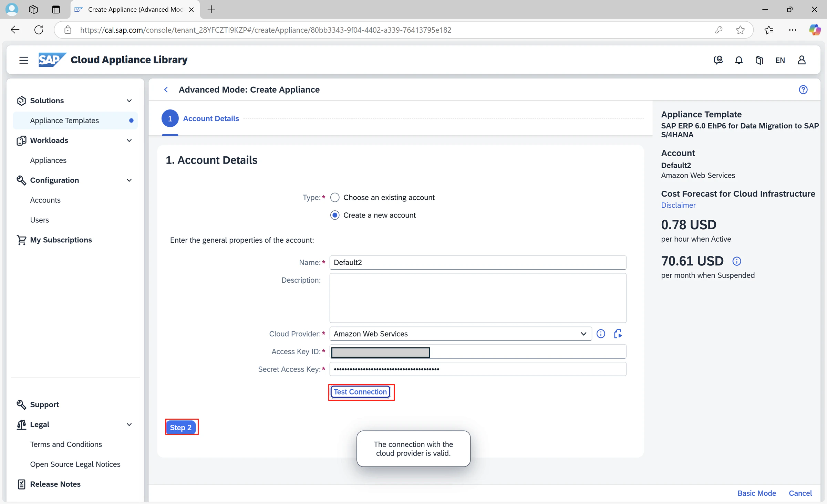Open Appliance Templates in sidebar

[75, 120]
